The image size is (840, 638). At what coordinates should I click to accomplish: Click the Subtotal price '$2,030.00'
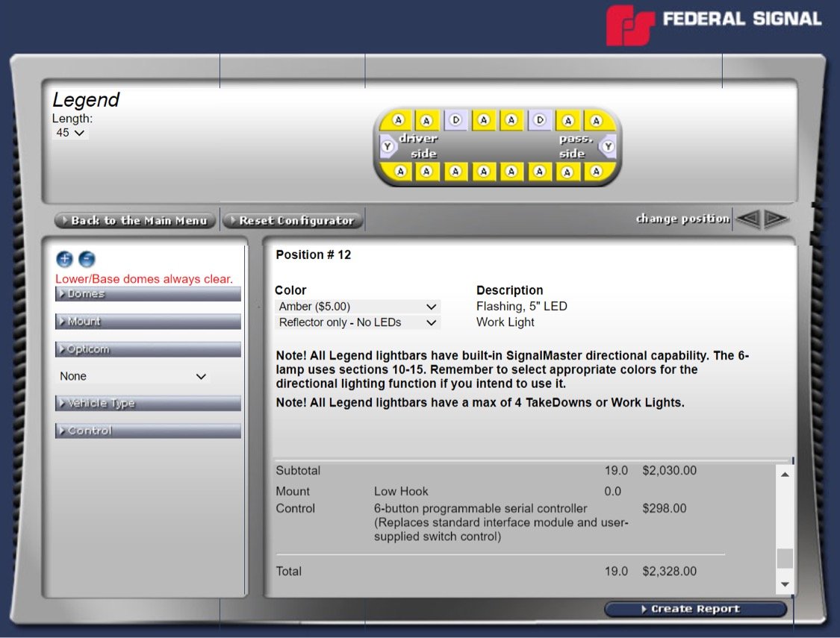point(670,470)
